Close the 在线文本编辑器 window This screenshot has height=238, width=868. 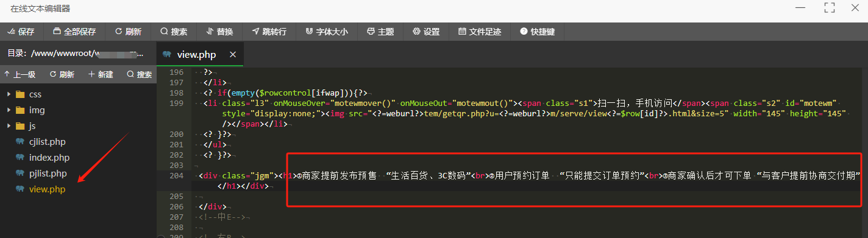(855, 7)
